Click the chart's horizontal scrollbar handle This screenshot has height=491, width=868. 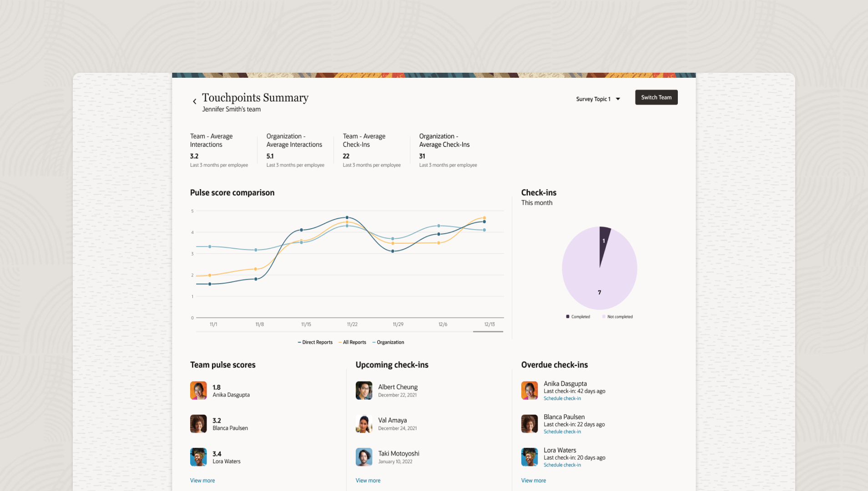pos(488,331)
